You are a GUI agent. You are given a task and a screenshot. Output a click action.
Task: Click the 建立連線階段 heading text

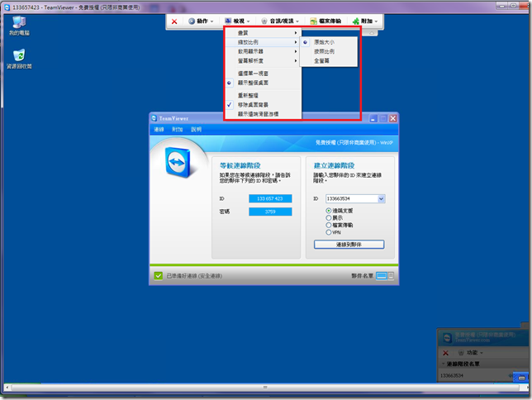click(x=334, y=165)
